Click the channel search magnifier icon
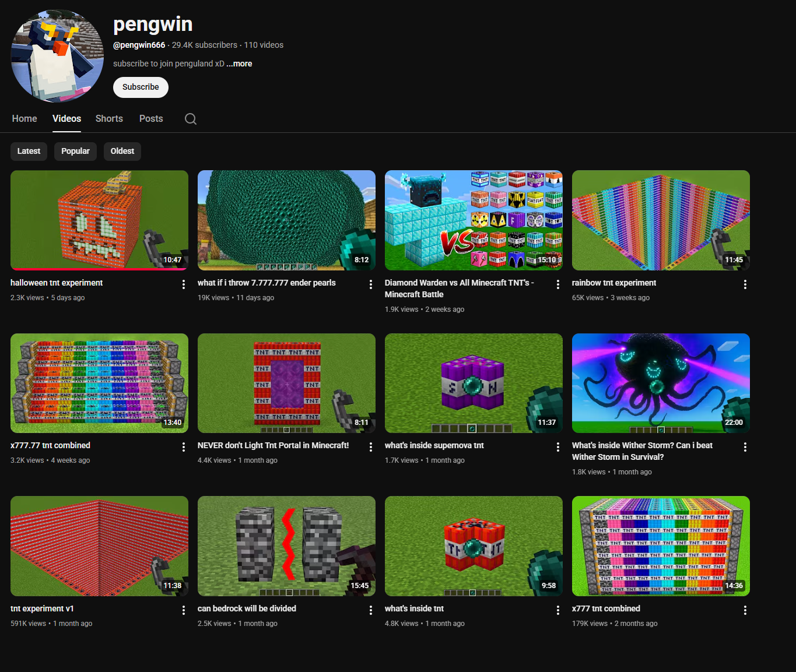 [x=190, y=119]
